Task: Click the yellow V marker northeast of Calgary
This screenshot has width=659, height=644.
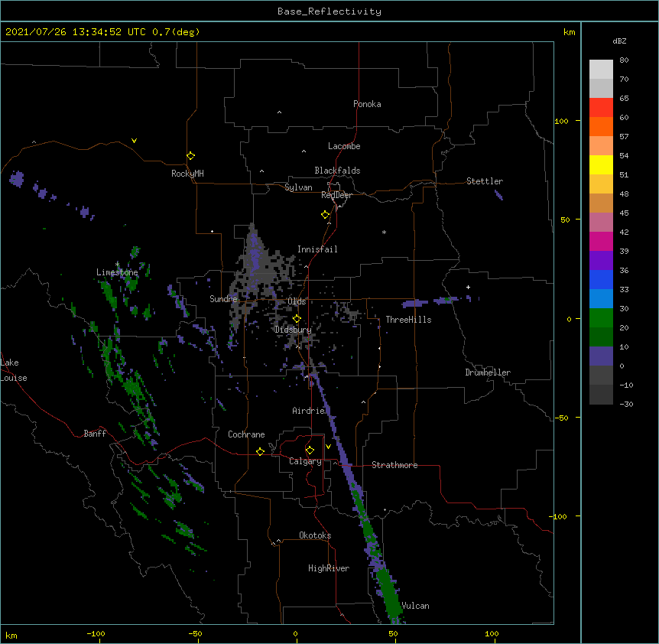Action: click(x=328, y=447)
